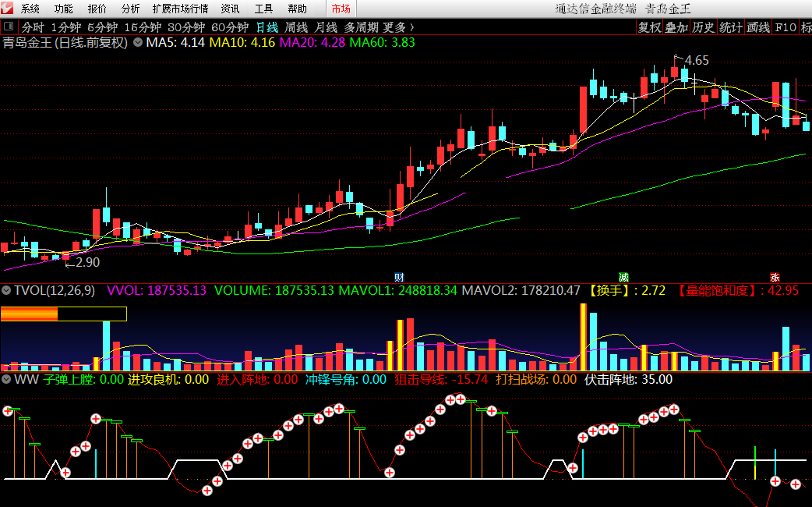Expand 更多 period options
Image resolution: width=812 pixels, height=507 pixels.
click(397, 27)
